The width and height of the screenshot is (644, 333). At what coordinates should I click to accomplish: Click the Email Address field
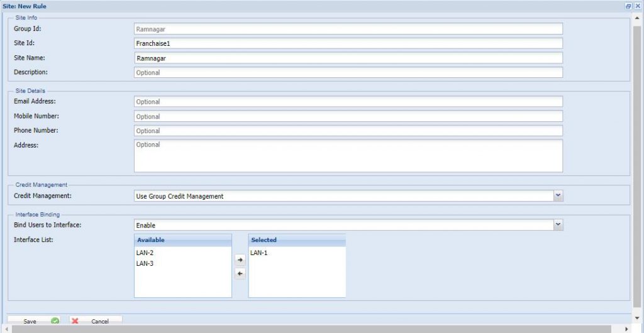348,102
